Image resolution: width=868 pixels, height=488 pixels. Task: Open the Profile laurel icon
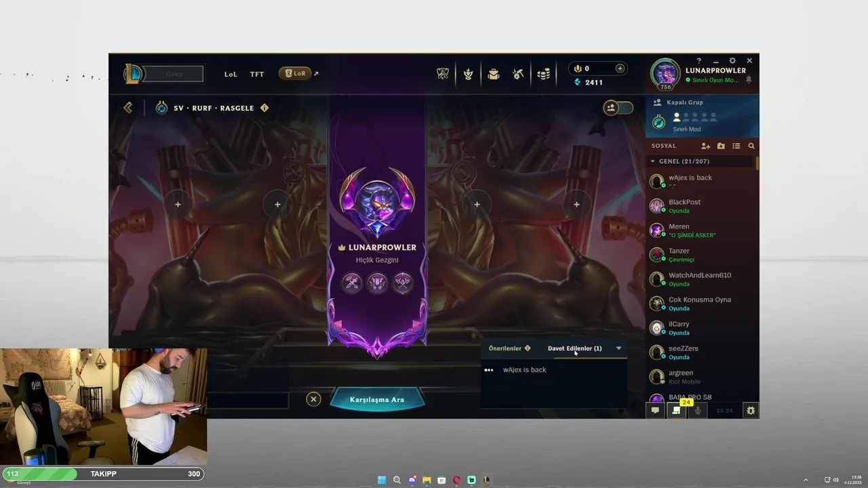[468, 74]
